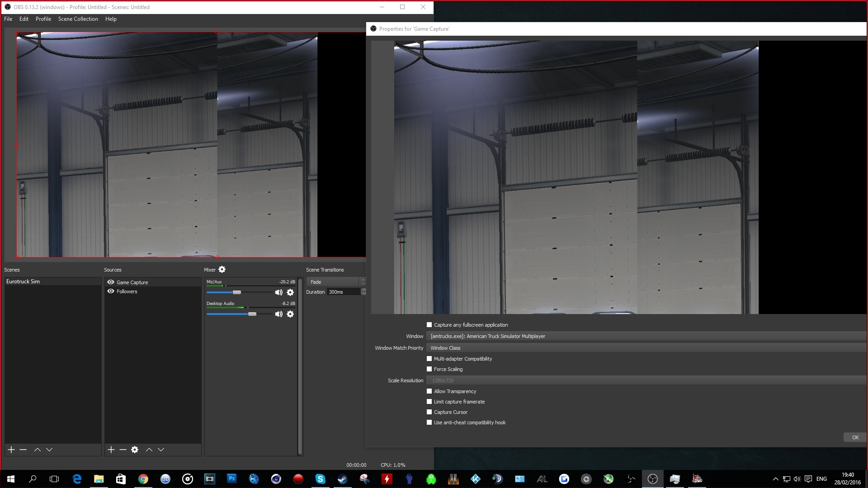Mute Desktop Audio speaker icon

[278, 314]
